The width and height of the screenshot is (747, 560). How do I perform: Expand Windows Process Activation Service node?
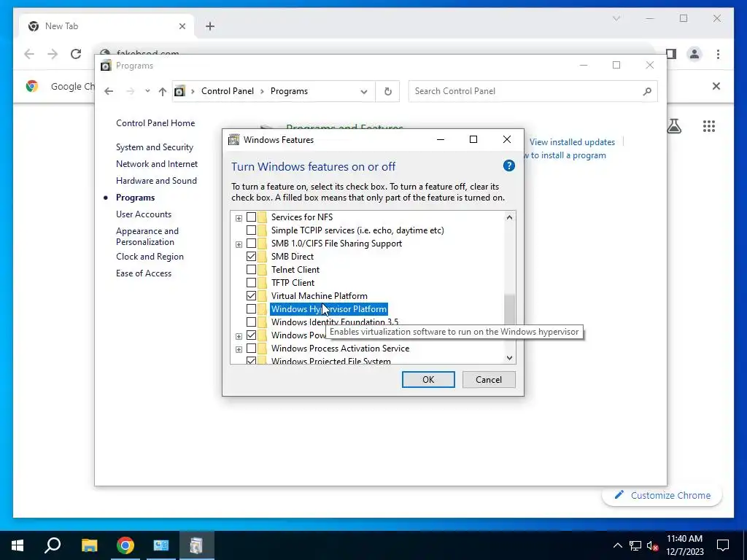239,349
